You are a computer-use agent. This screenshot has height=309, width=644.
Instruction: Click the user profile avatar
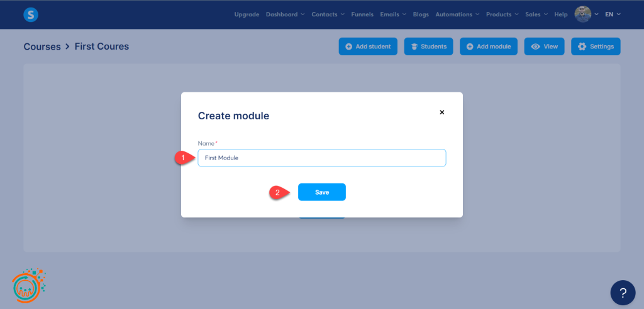point(583,14)
